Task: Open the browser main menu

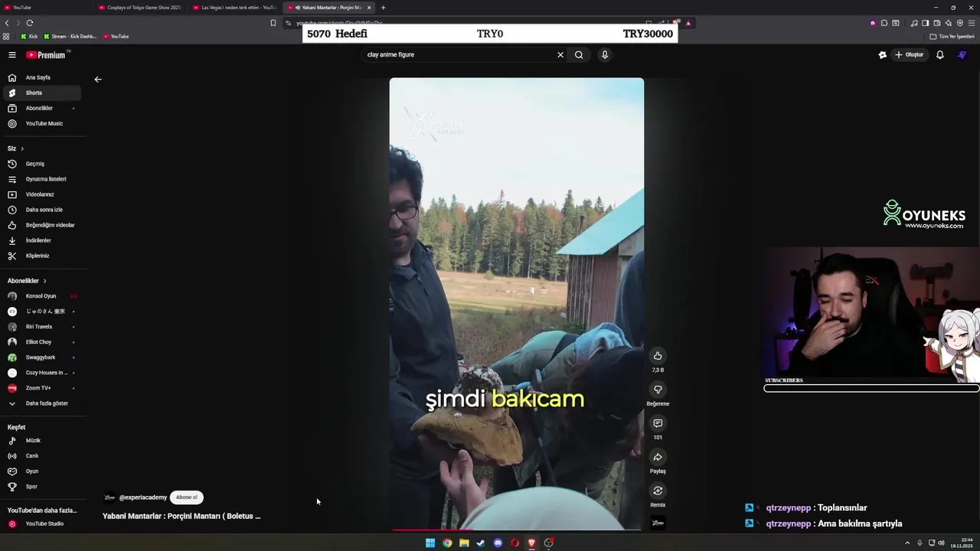Action: click(x=971, y=23)
